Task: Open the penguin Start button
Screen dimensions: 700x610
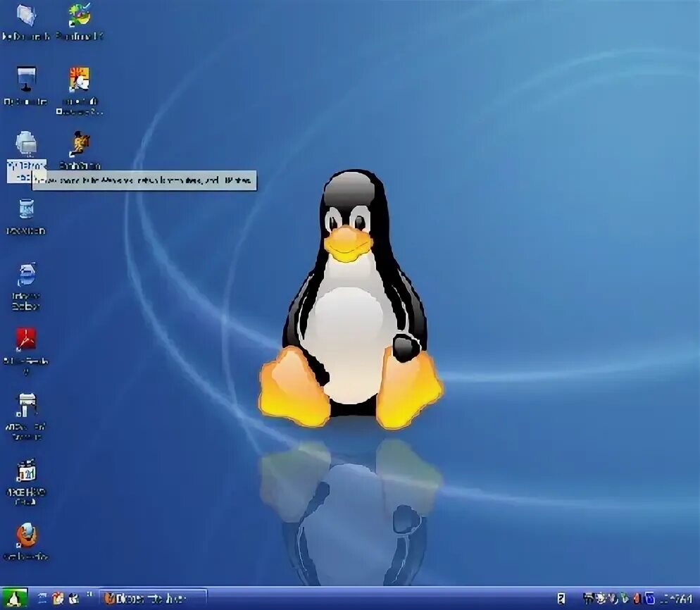Action: pos(14,599)
